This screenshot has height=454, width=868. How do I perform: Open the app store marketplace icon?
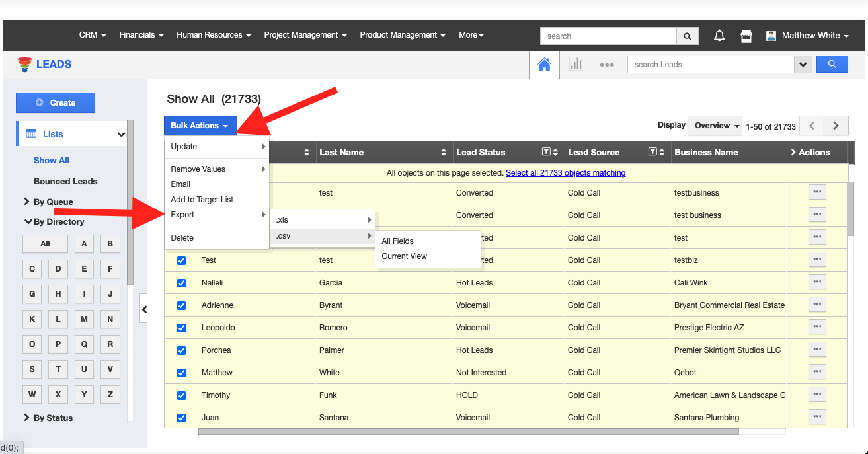coord(746,36)
